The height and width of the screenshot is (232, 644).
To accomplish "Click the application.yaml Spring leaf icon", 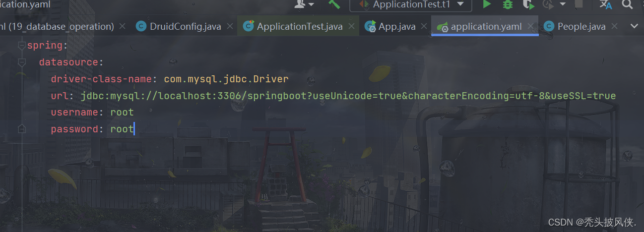I will [x=442, y=27].
